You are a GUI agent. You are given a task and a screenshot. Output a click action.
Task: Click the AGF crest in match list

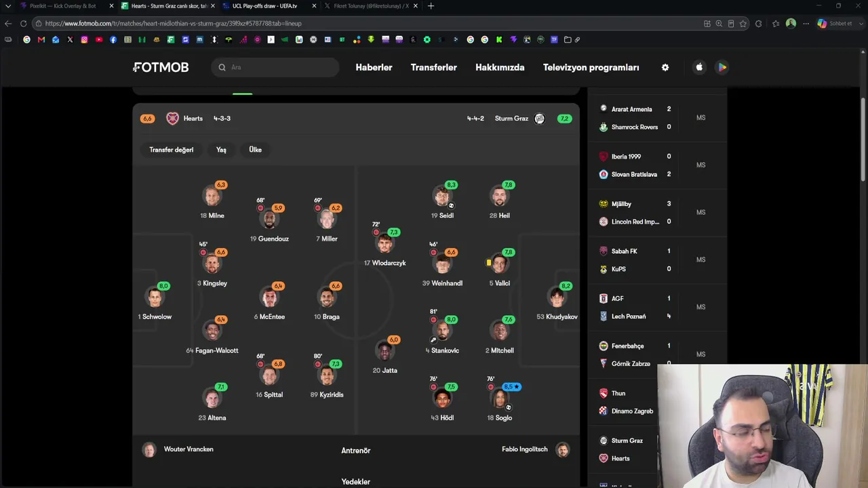coord(604,298)
